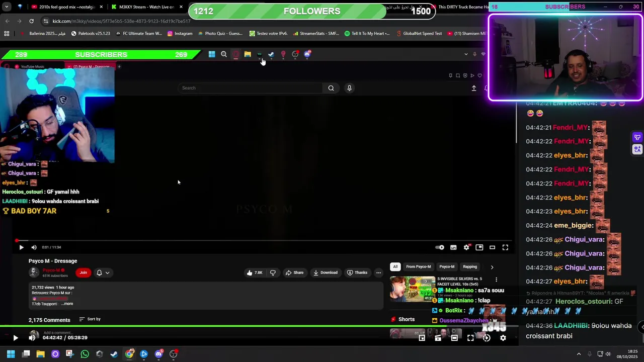The image size is (644, 362).
Task: Click the Share button
Action: [294, 273]
